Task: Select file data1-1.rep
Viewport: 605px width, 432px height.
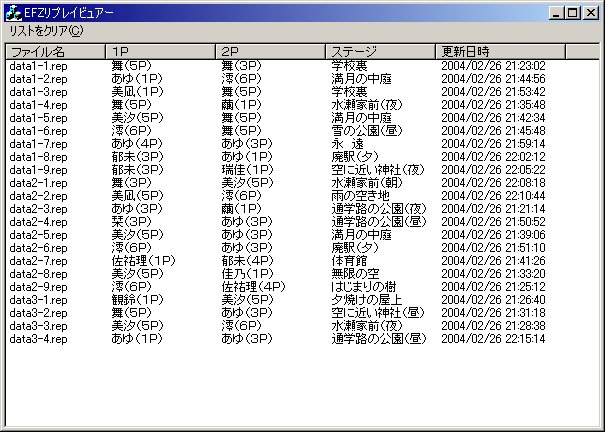Action: [x=38, y=66]
